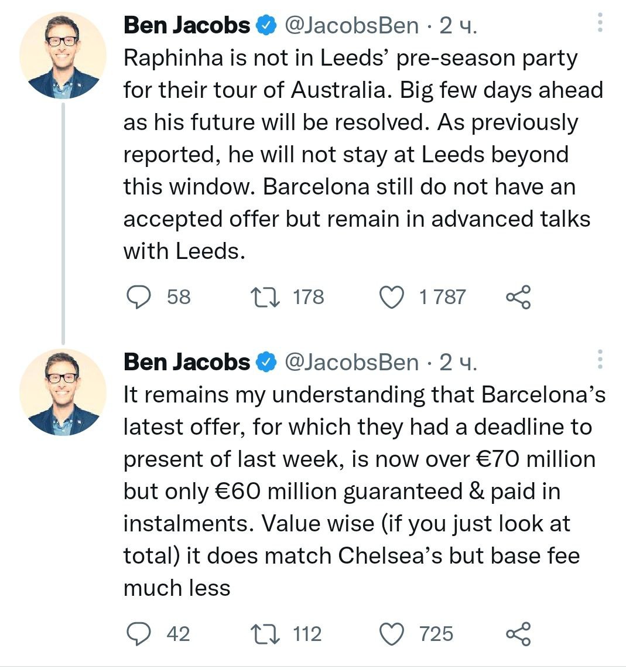
Task: Like the tweet with 725 likes
Action: pyautogui.click(x=392, y=634)
